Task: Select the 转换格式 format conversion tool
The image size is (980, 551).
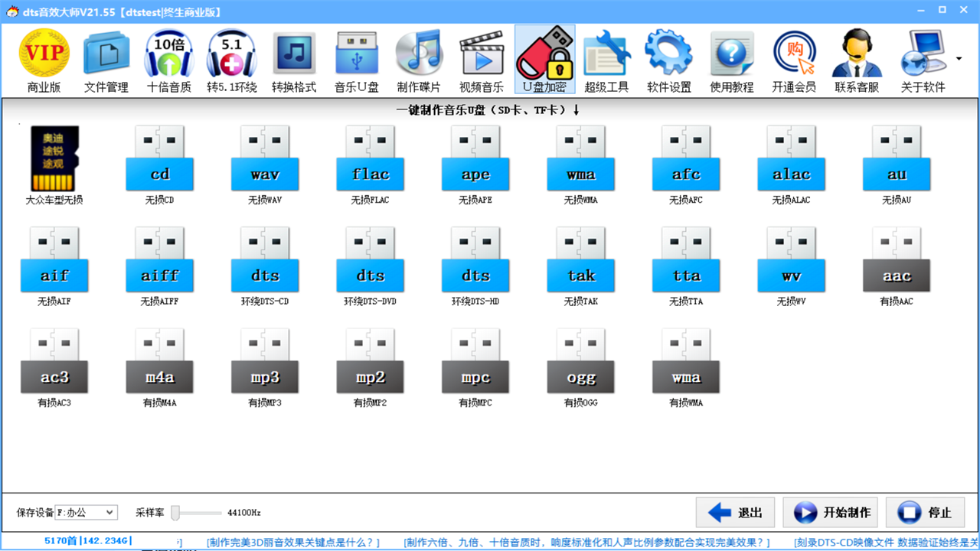Action: (294, 60)
